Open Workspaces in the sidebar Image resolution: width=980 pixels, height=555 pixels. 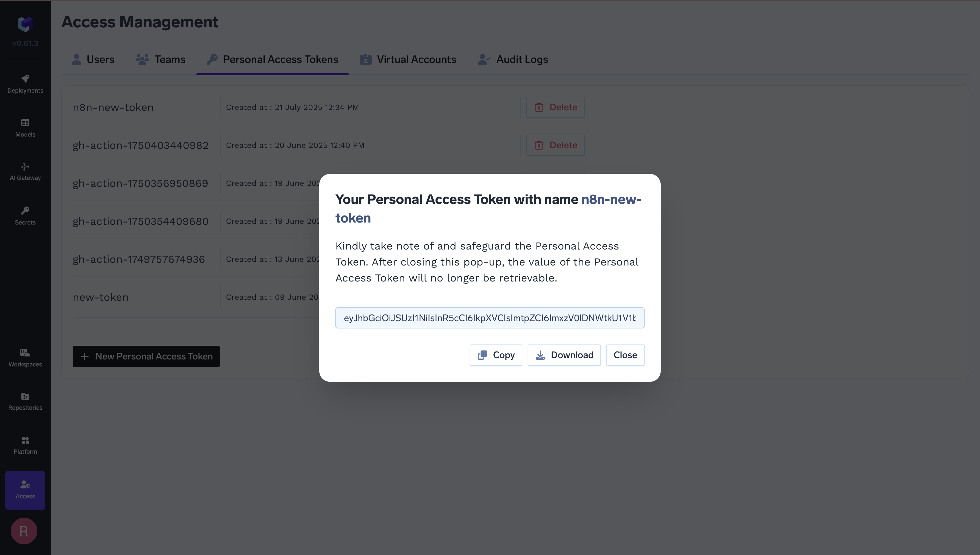(x=25, y=358)
